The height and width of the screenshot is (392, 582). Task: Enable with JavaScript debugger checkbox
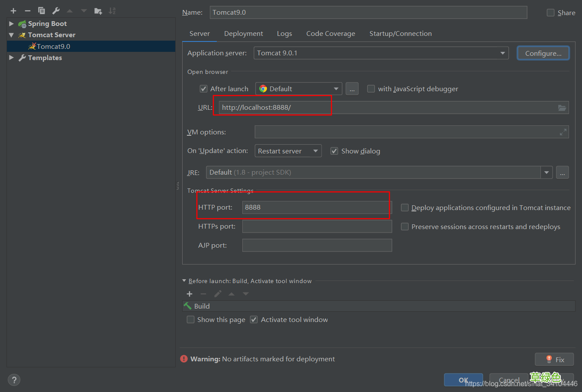click(x=371, y=89)
